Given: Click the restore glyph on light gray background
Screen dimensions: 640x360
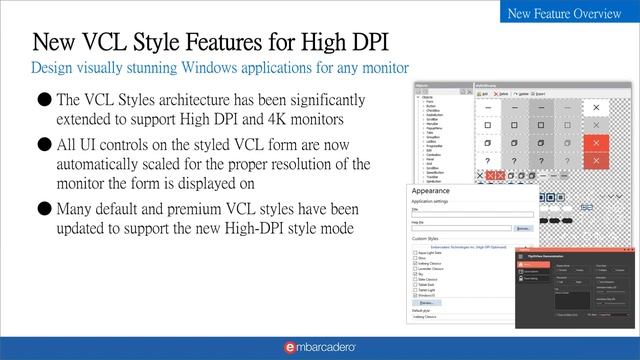Looking at the screenshot, I should 514,143.
